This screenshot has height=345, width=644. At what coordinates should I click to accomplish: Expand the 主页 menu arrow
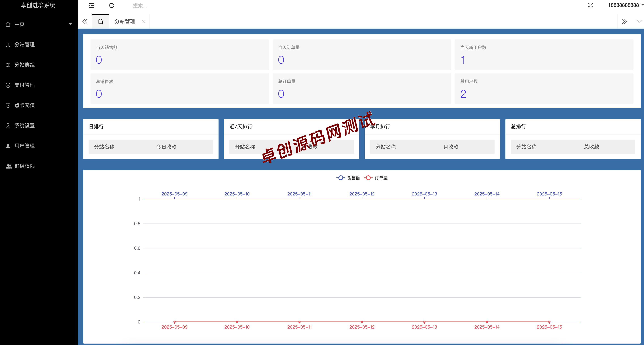tap(70, 24)
